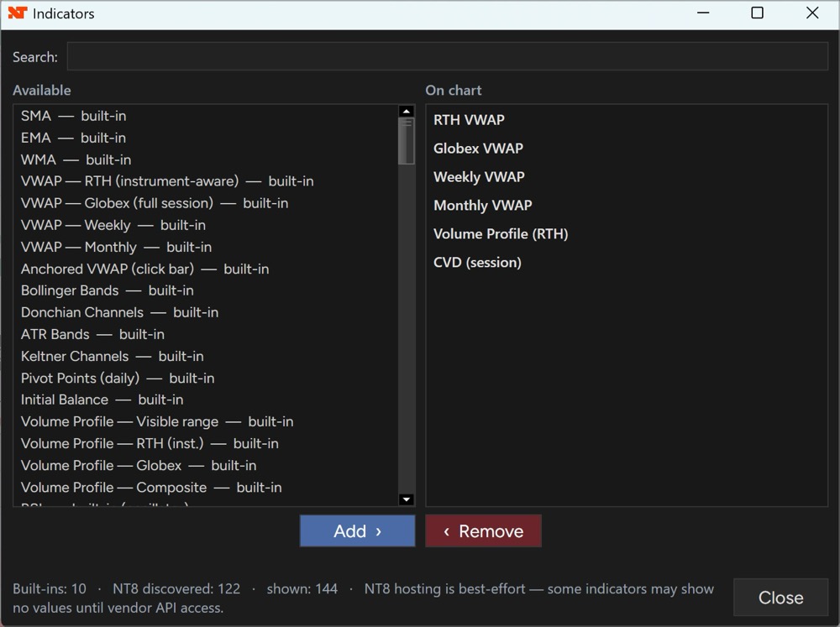
Task: Select Volume Profile — Globex row
Action: (x=206, y=465)
